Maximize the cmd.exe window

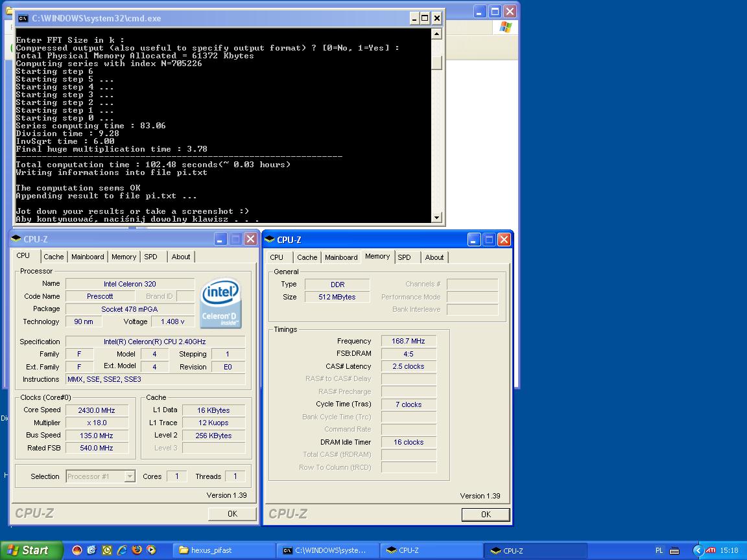pyautogui.click(x=425, y=19)
